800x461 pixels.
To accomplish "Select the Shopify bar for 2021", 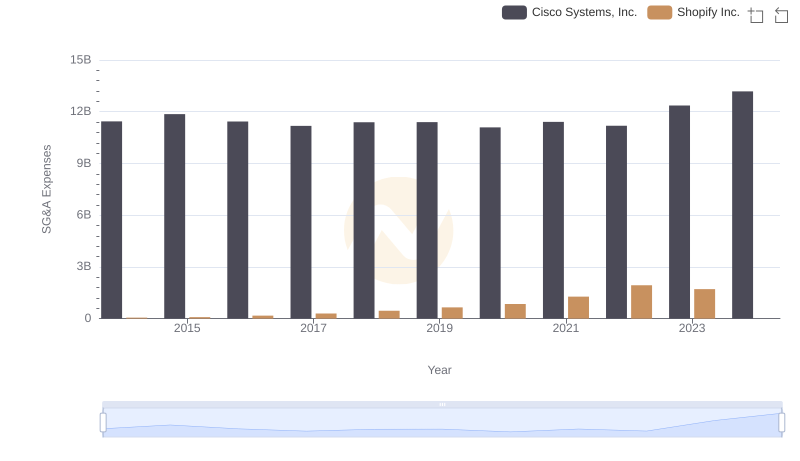I will pyautogui.click(x=579, y=308).
